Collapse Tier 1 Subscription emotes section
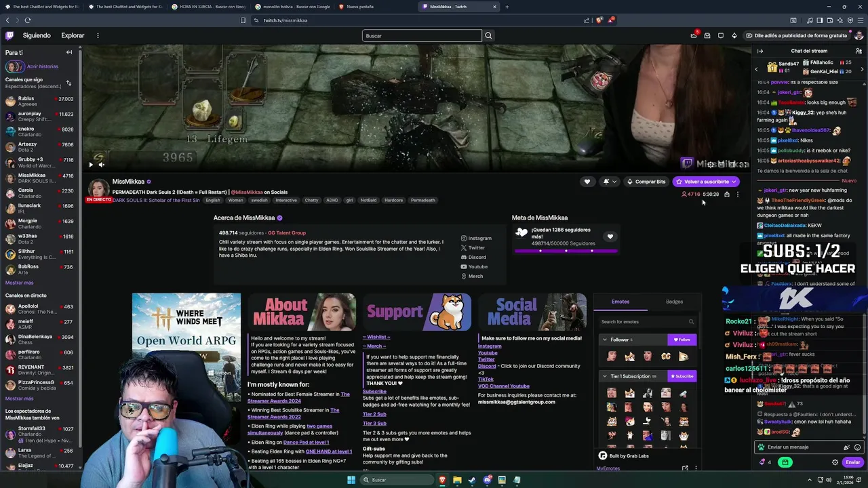Screen dimensions: 868x488 pyautogui.click(x=605, y=376)
